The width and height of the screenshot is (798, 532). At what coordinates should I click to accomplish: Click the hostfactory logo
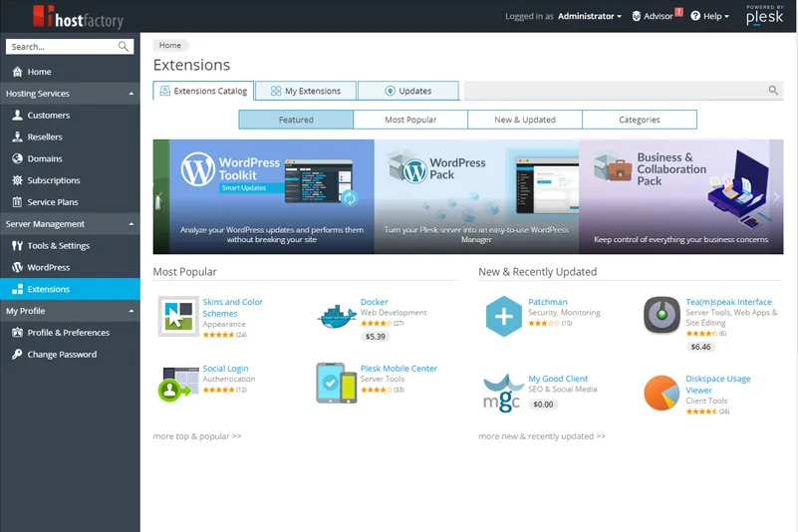tap(78, 17)
